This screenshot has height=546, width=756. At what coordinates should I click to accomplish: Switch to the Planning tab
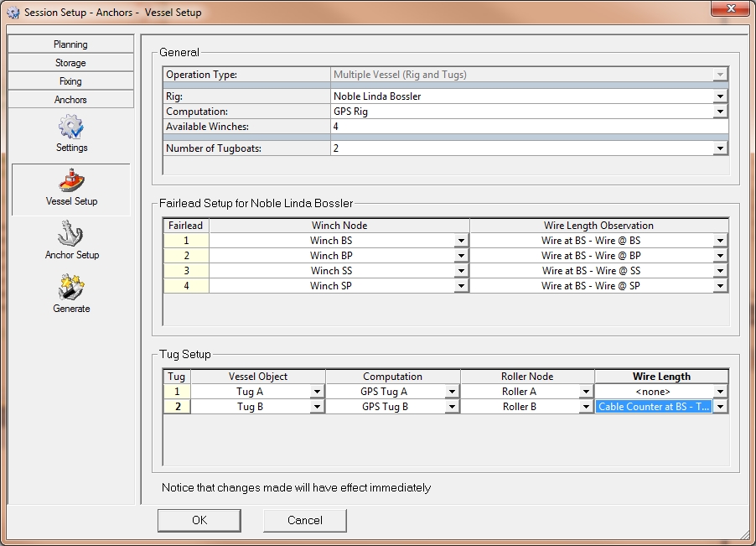[70, 44]
